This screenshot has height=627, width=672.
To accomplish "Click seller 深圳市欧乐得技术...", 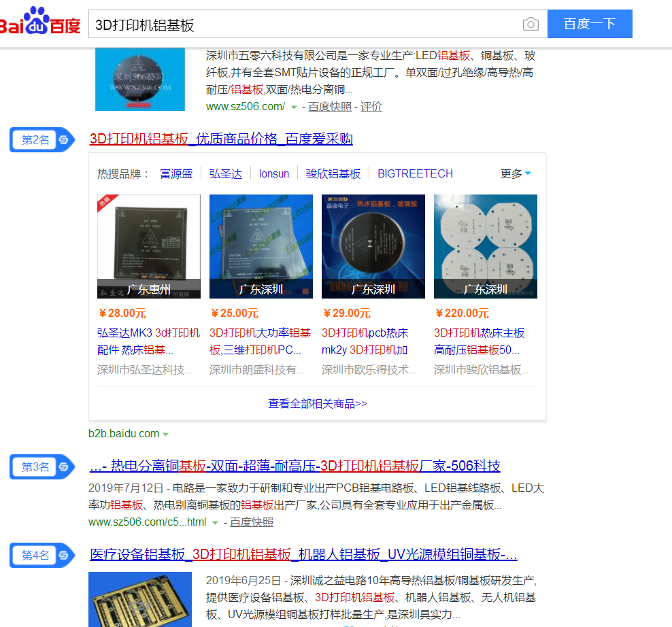I will 369,369.
